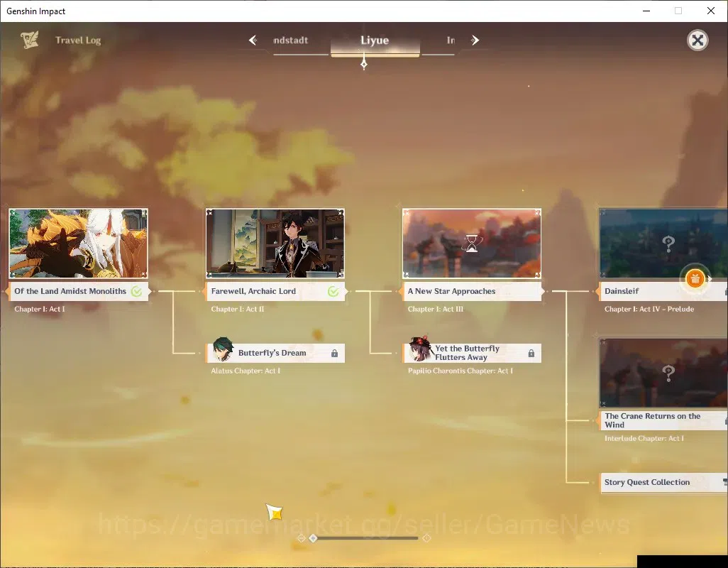
Task: Click Xiao portrait icon
Action: pos(223,349)
